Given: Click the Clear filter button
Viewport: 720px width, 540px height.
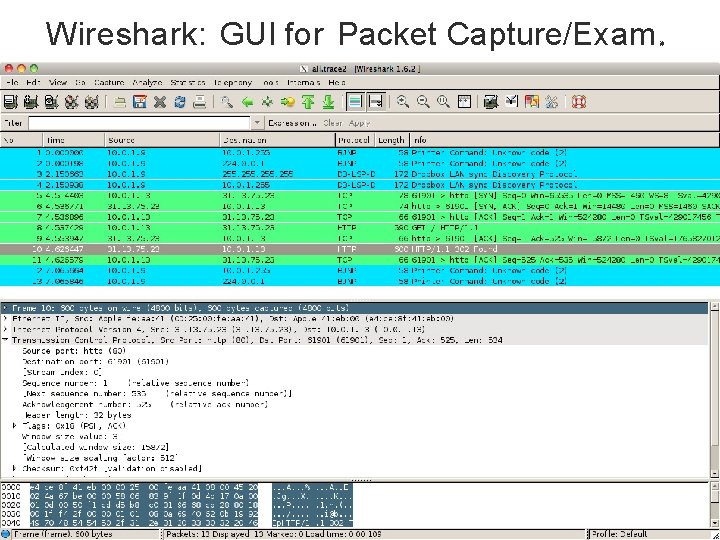Looking at the screenshot, I should [x=332, y=123].
